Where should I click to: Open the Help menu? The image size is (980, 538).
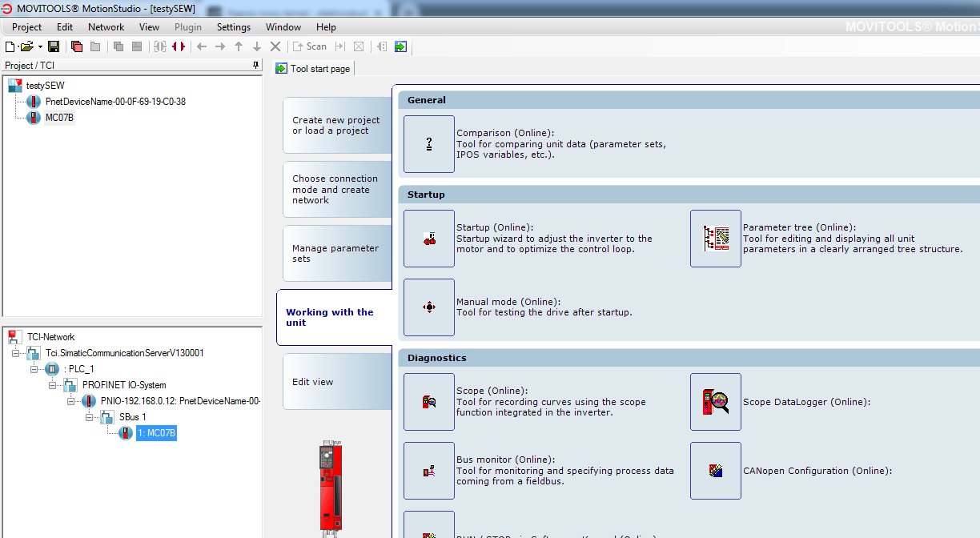coord(326,27)
